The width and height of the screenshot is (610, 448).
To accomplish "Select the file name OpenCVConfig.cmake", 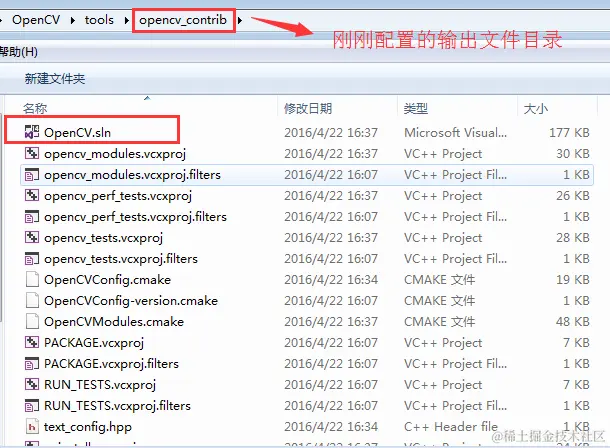I will click(x=107, y=280).
